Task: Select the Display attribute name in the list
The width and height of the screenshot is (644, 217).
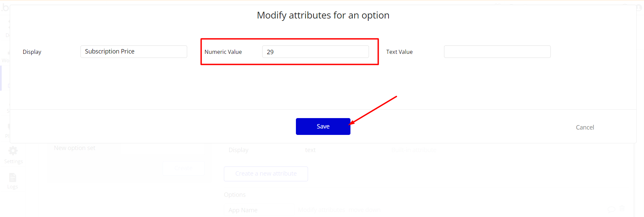Action: click(238, 150)
